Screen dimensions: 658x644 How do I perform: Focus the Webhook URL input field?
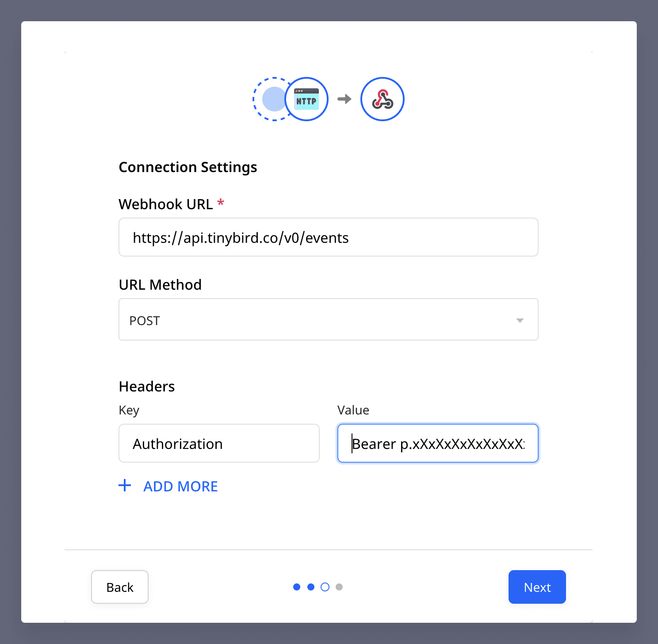tap(328, 238)
